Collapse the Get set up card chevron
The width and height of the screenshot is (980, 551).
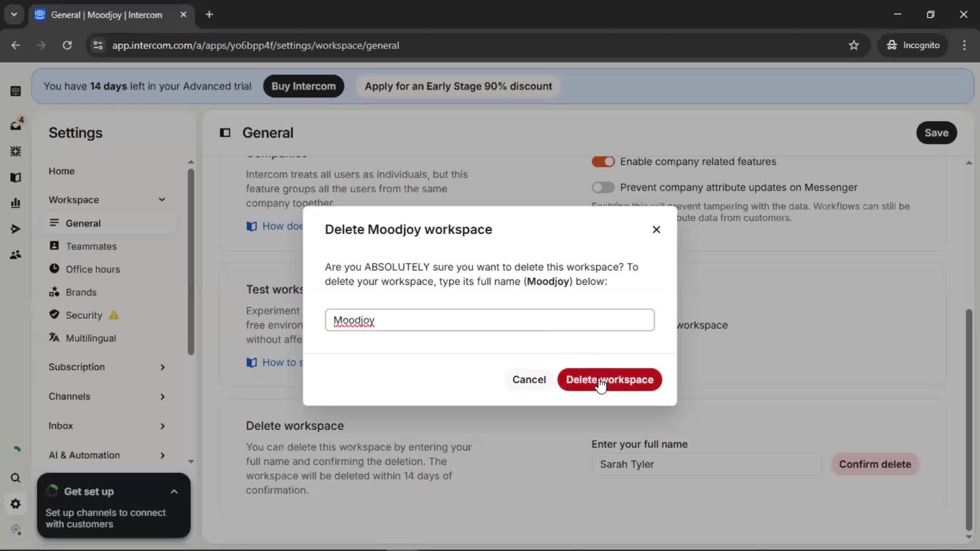174,492
